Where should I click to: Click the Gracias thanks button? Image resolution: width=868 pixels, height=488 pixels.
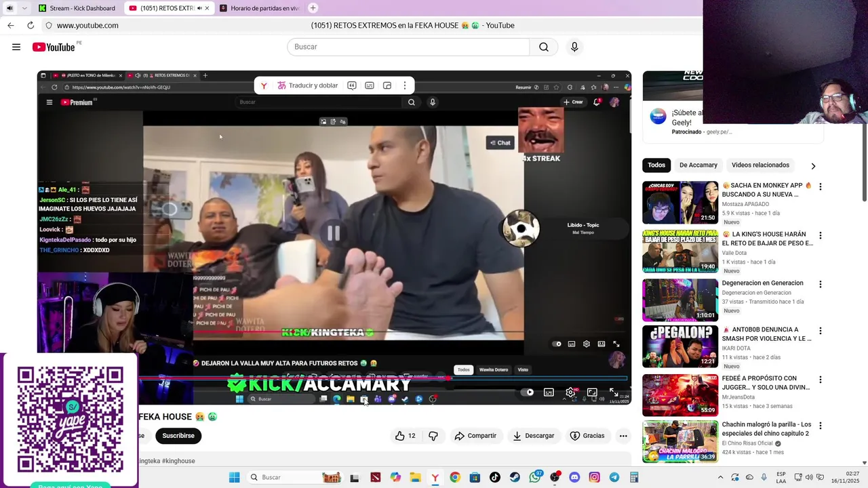(x=587, y=436)
